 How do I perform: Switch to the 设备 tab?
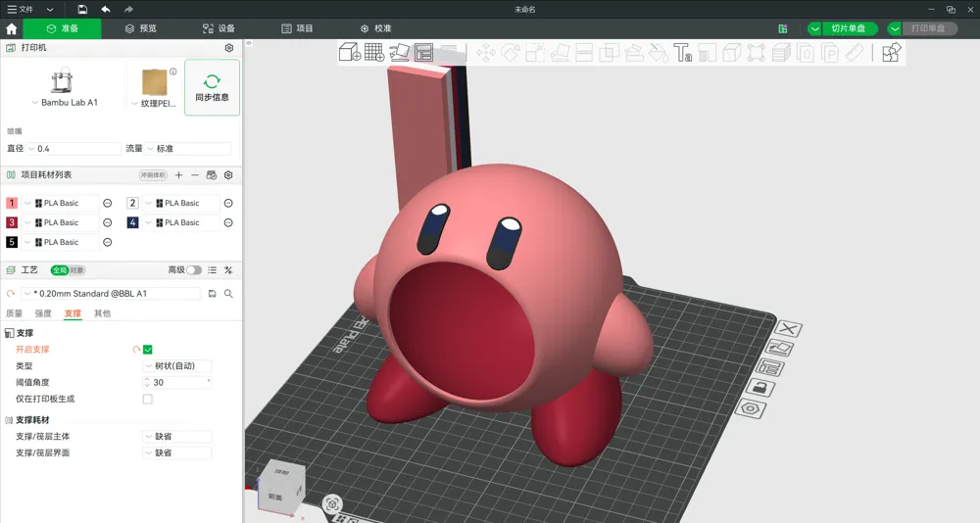pos(219,28)
